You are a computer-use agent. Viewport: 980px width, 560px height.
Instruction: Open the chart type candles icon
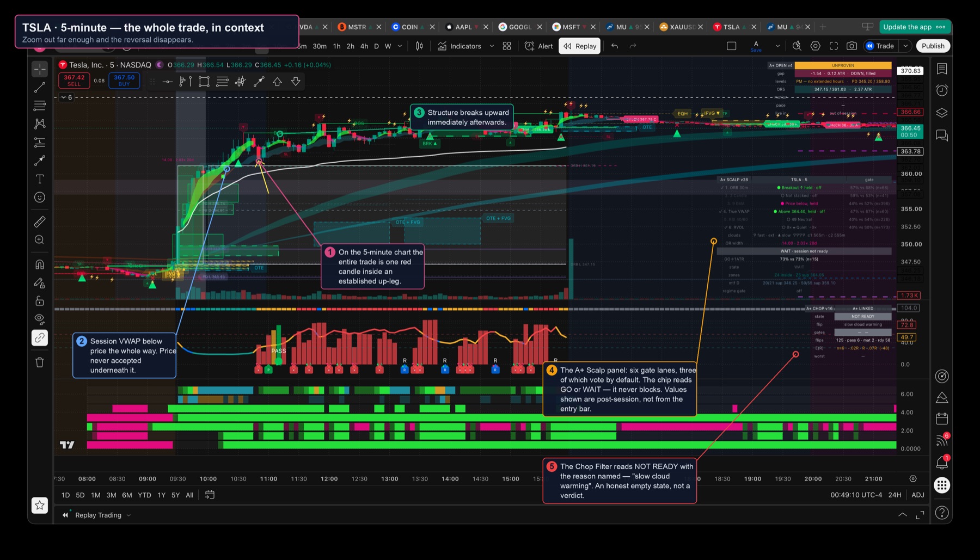click(419, 46)
